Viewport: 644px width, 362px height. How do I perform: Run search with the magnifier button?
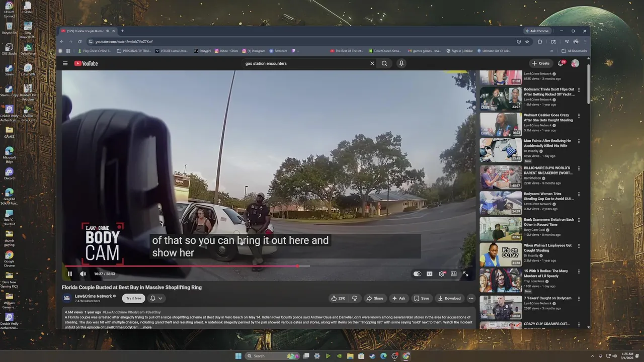point(384,63)
